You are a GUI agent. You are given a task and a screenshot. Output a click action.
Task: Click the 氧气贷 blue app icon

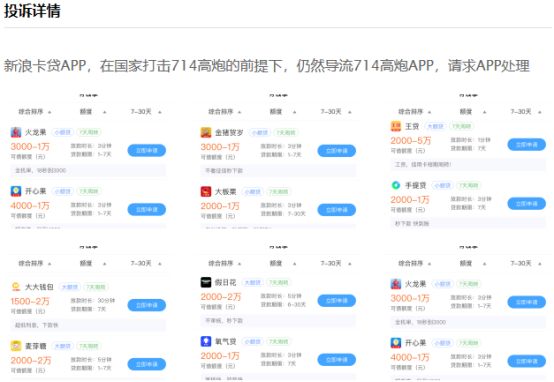click(x=206, y=341)
